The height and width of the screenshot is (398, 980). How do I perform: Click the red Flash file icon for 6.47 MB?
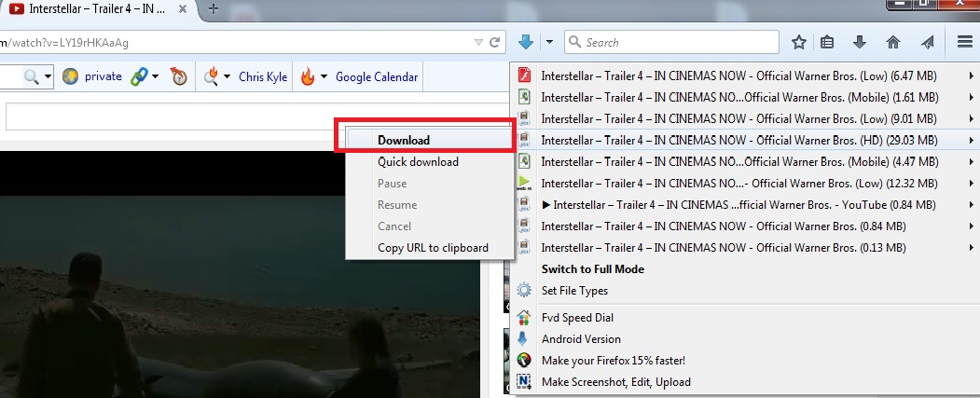524,76
